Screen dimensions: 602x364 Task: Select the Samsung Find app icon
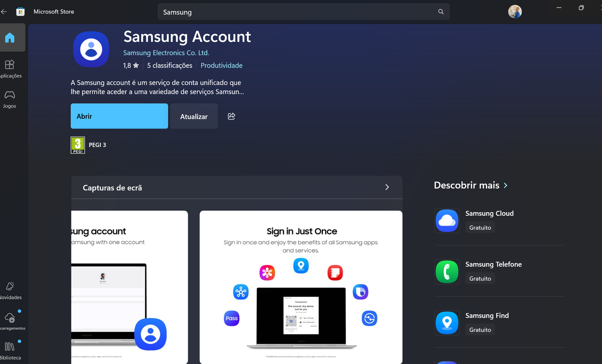click(x=447, y=323)
